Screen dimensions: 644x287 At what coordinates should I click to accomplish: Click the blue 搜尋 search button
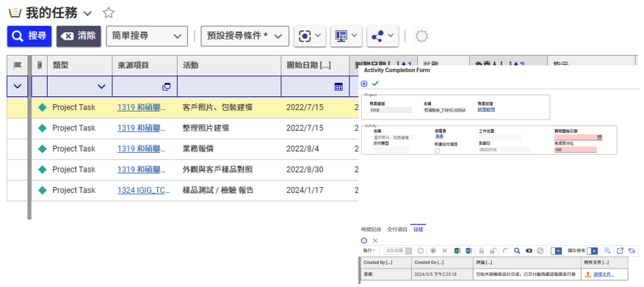click(29, 36)
